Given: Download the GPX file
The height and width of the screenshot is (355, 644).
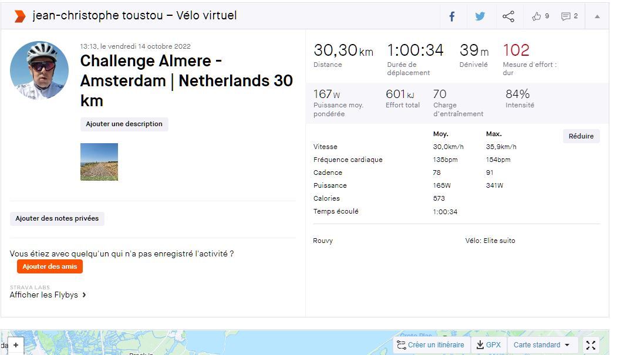Looking at the screenshot, I should coord(488,345).
